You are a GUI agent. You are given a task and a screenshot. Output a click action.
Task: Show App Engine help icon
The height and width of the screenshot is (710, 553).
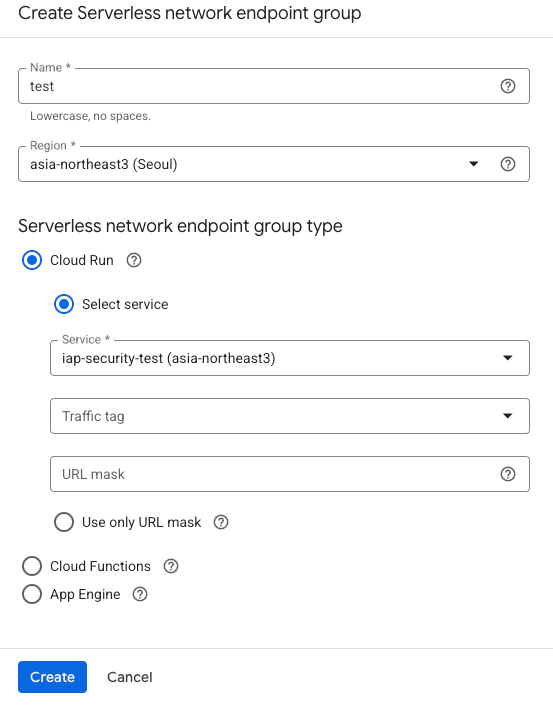(140, 594)
